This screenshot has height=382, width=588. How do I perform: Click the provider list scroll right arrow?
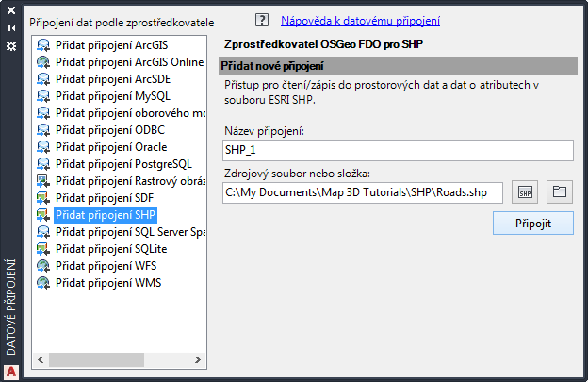pos(198,360)
